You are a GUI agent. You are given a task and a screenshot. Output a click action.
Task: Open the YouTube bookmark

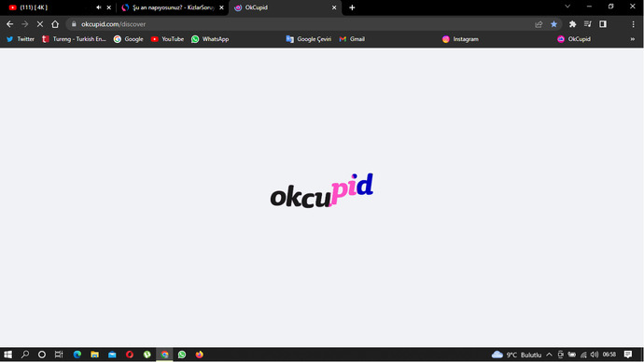pos(167,39)
